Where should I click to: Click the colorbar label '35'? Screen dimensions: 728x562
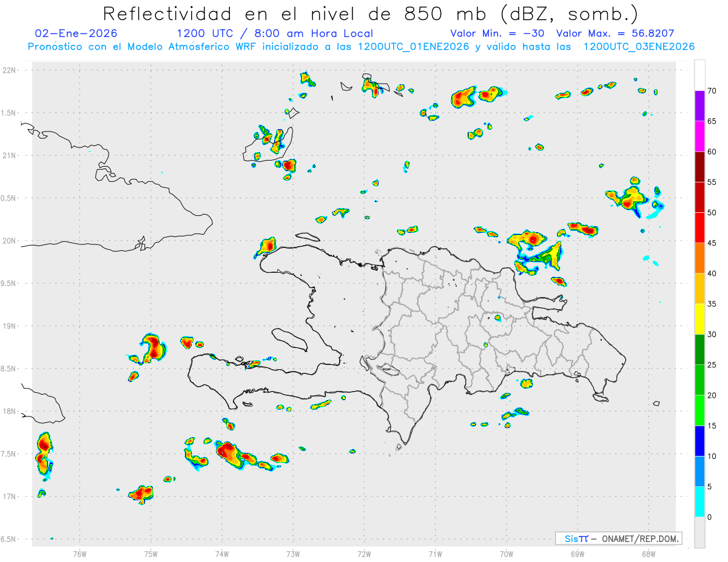click(712, 304)
